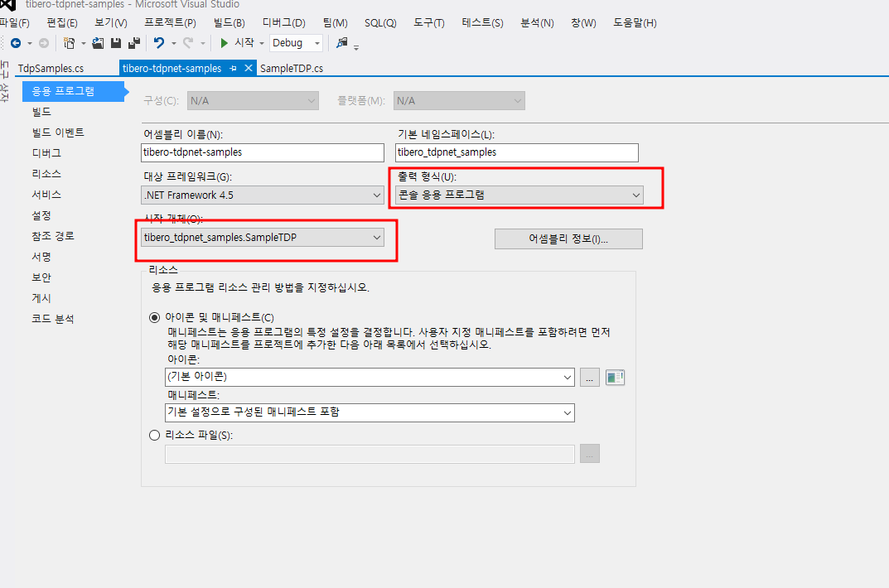This screenshot has width=889, height=588.
Task: Select the 아이콘 및 매니페스트 radio button
Action: coord(154,317)
